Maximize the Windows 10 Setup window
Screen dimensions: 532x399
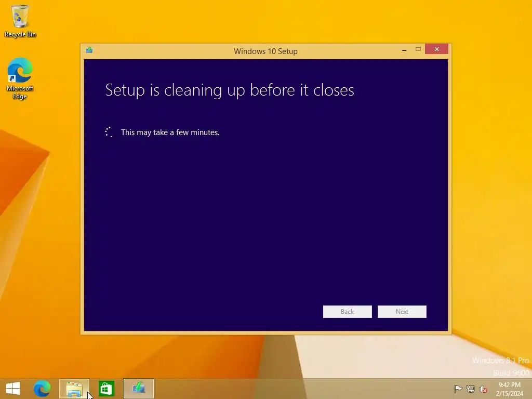[418, 49]
